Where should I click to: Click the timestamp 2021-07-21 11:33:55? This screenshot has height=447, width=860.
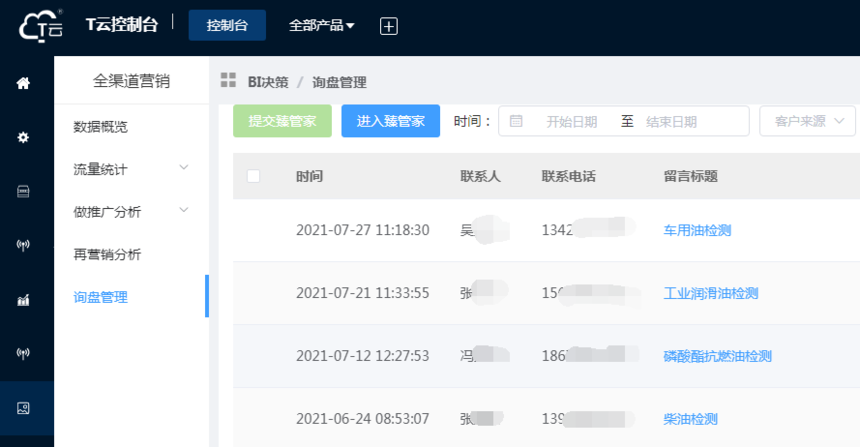(x=363, y=293)
